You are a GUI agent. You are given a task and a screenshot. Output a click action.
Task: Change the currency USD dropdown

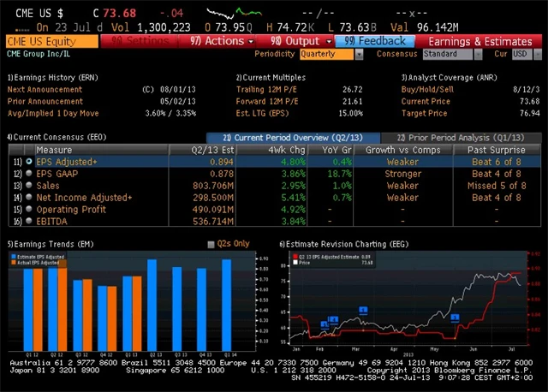pos(521,54)
